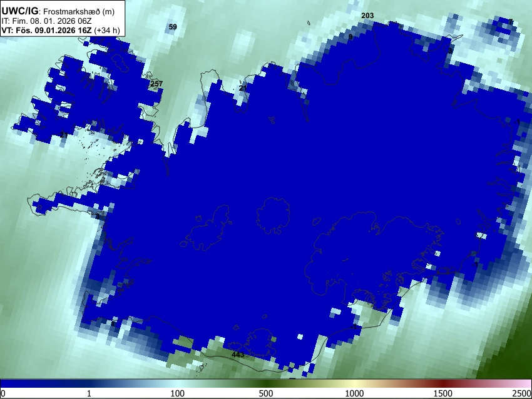
Task: Click the map value label '59'
Action: pyautogui.click(x=173, y=27)
